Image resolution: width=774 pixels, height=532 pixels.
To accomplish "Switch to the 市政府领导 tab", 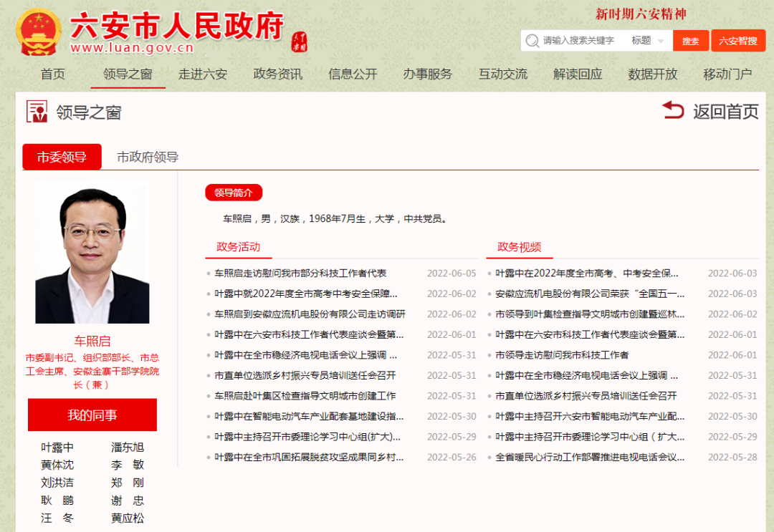I will click(x=148, y=158).
